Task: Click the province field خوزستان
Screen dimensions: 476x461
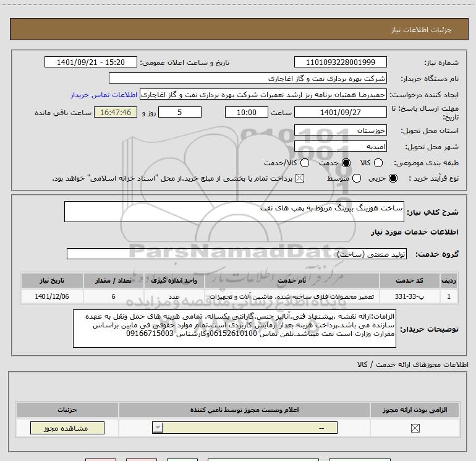Action: [x=340, y=131]
